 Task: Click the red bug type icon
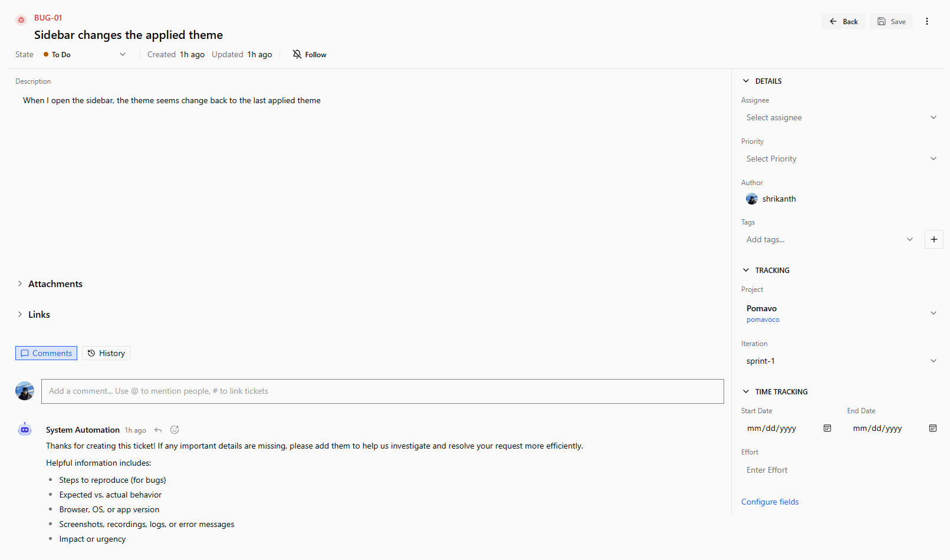point(21,20)
